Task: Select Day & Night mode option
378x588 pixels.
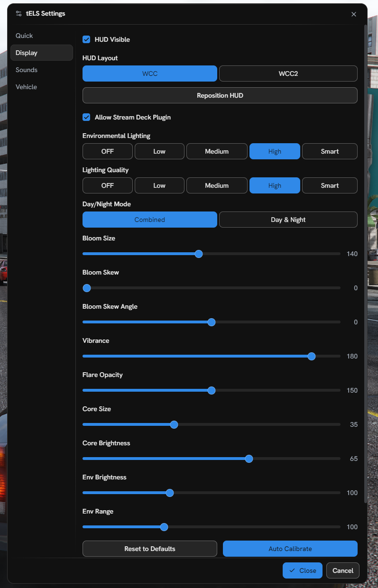Action: tap(288, 220)
